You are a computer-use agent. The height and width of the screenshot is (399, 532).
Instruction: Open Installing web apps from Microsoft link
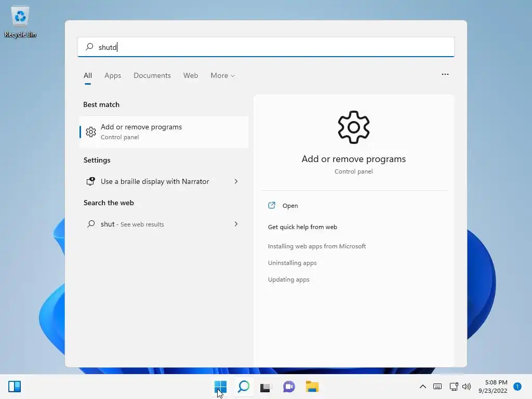click(x=317, y=246)
